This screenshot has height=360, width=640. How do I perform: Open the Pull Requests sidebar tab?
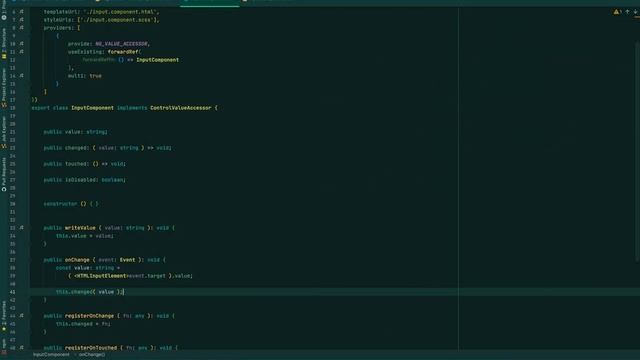[4, 174]
